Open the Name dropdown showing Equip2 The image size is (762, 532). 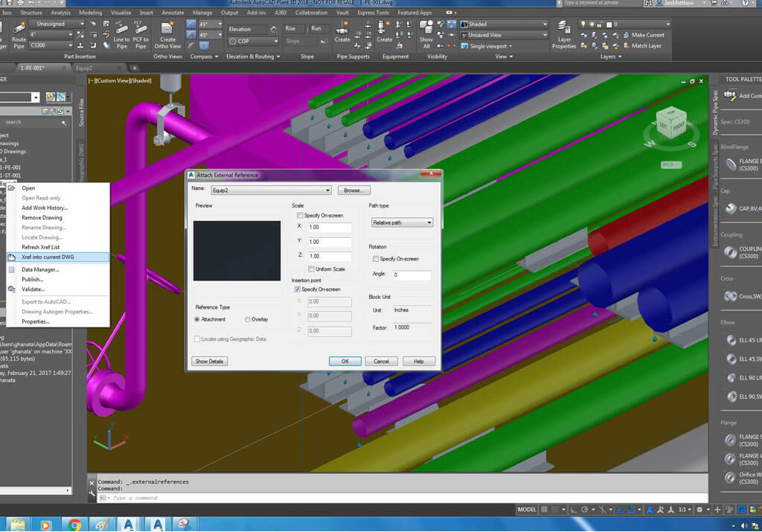coord(271,190)
